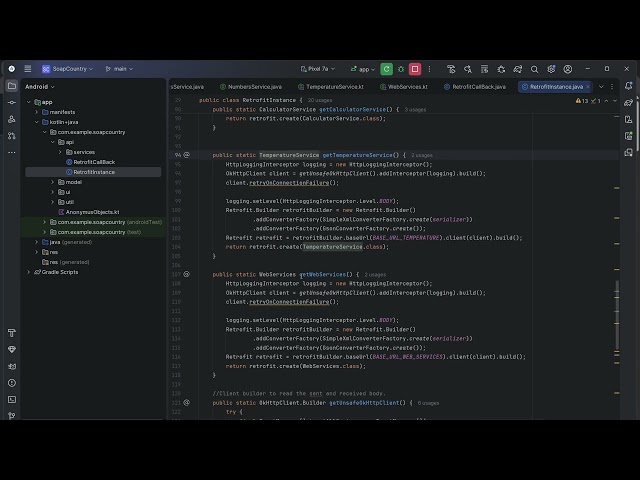Screen dimensions: 640x480
Task: Show the hidden editor tabs dropdown
Action: [x=601, y=87]
